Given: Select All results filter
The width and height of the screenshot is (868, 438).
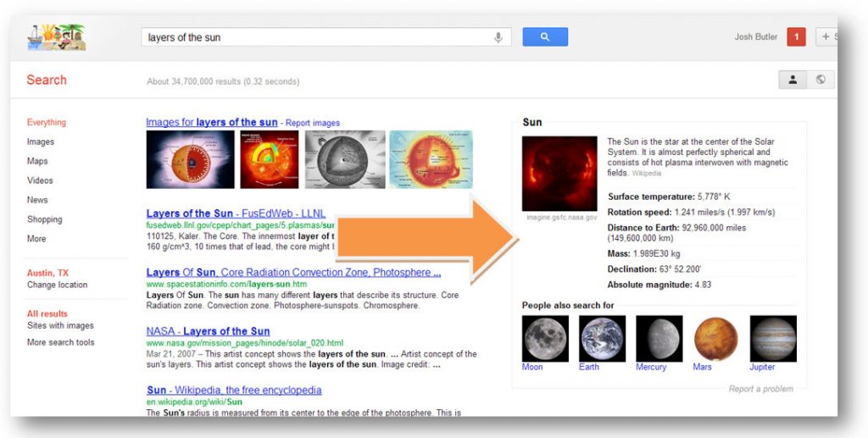Looking at the screenshot, I should [x=47, y=313].
